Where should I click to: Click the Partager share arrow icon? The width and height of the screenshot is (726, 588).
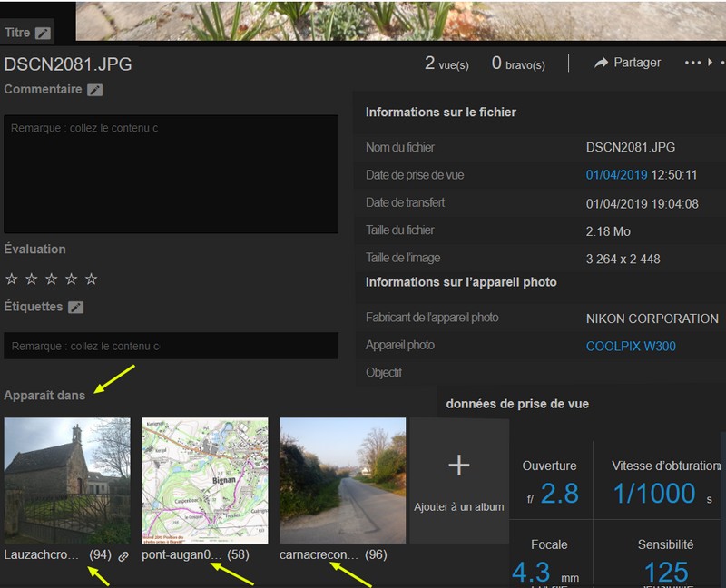click(601, 63)
